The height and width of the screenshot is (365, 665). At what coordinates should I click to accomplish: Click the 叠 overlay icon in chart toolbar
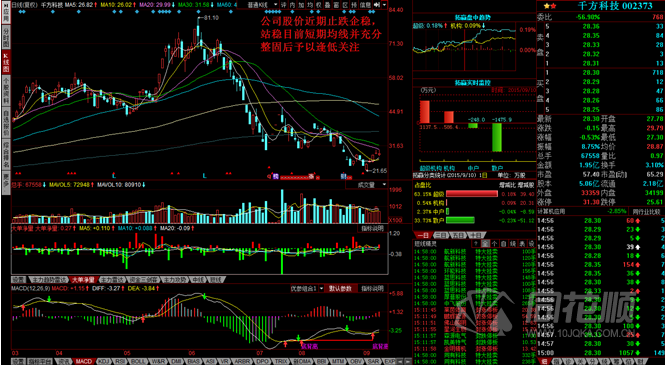[x=327, y=5]
